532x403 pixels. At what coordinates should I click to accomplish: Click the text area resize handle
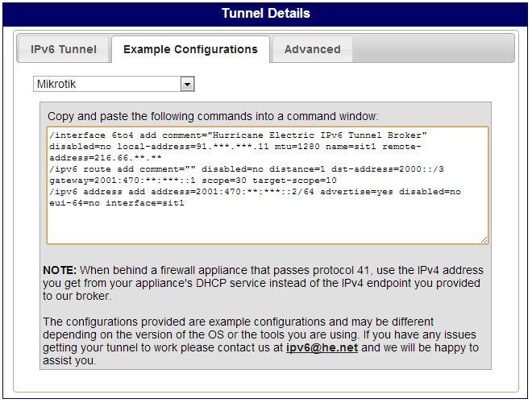[484, 239]
